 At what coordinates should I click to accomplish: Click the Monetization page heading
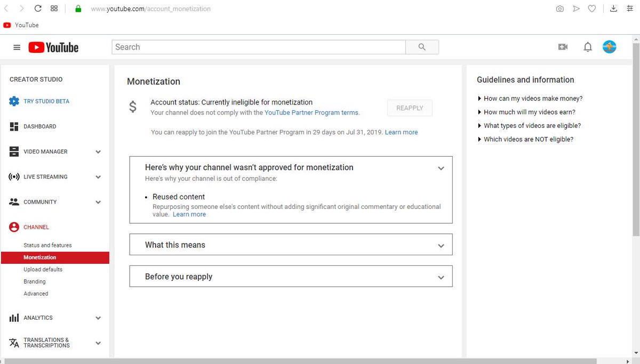(x=154, y=82)
